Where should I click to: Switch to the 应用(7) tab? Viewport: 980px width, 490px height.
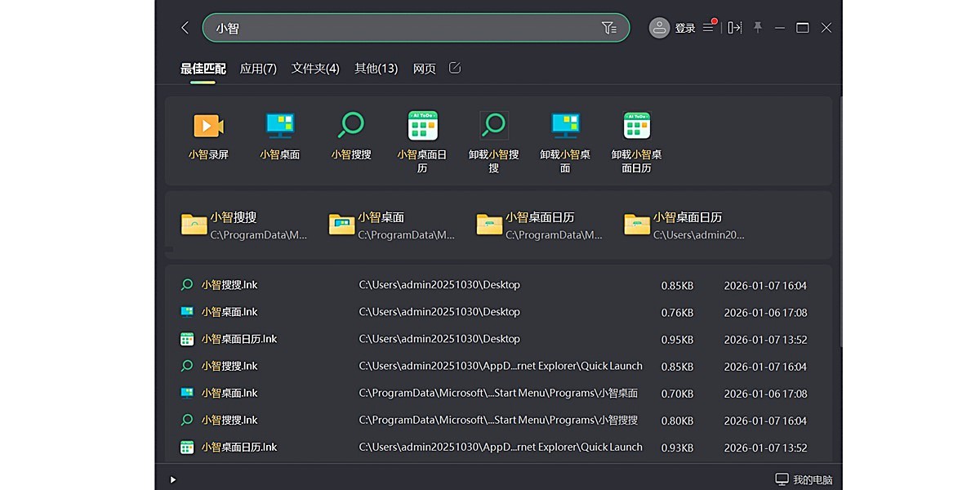point(258,69)
